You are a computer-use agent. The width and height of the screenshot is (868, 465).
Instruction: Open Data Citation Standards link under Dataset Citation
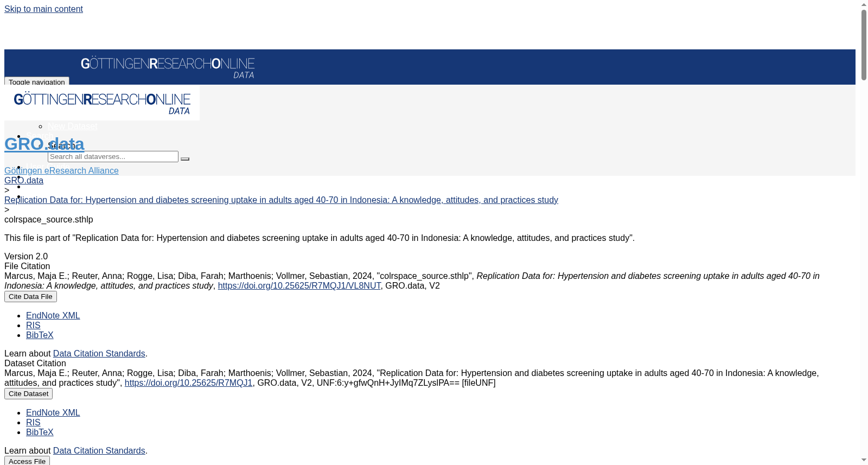click(99, 451)
